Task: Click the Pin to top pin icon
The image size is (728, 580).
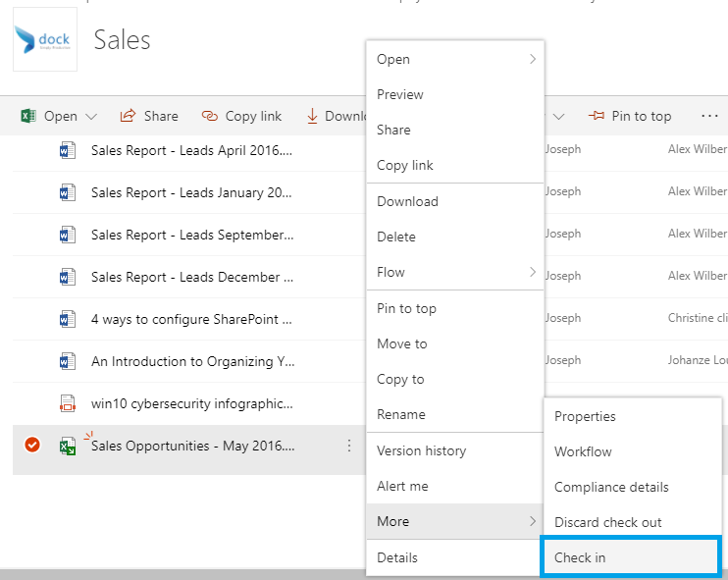Action: (x=596, y=116)
